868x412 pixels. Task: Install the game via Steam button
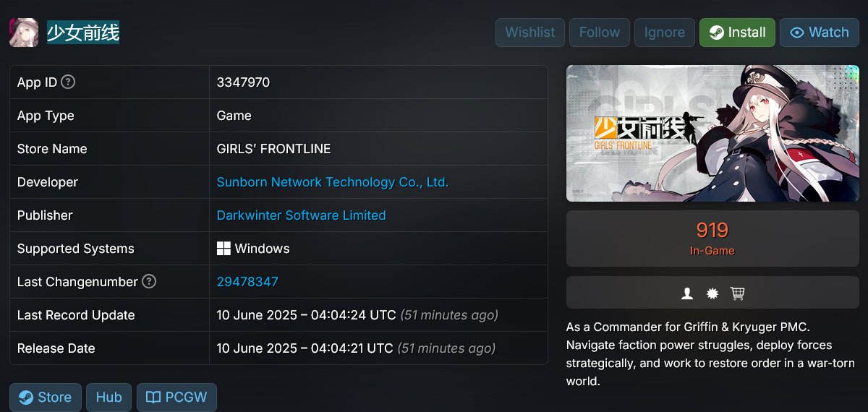(737, 33)
